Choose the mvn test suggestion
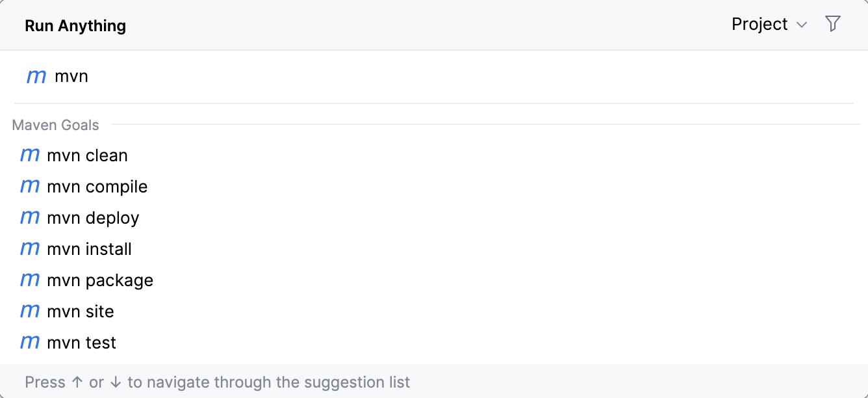This screenshot has height=398, width=868. pyautogui.click(x=81, y=343)
